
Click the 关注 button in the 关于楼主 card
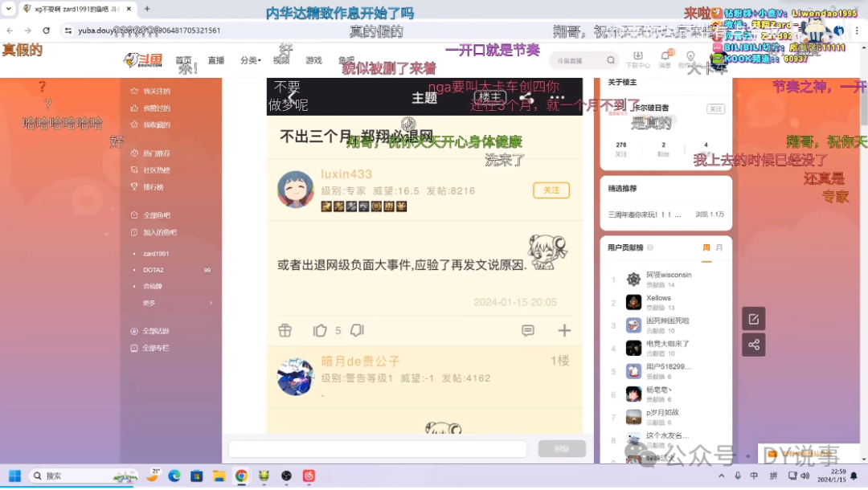click(716, 108)
